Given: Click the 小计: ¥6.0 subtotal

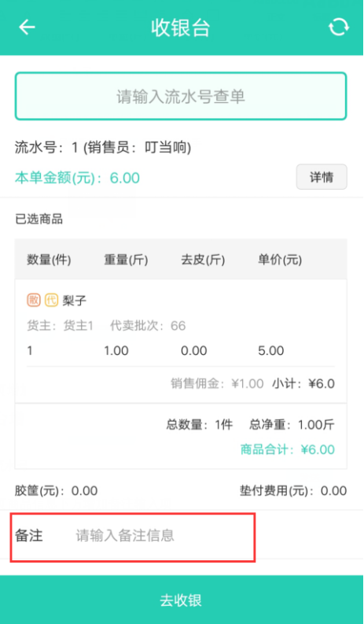Looking at the screenshot, I should click(x=303, y=384).
